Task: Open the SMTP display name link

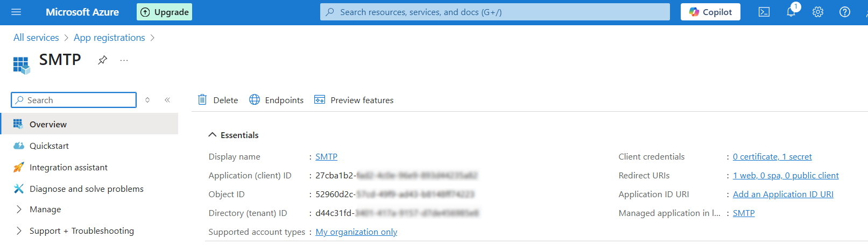Action: pos(326,156)
